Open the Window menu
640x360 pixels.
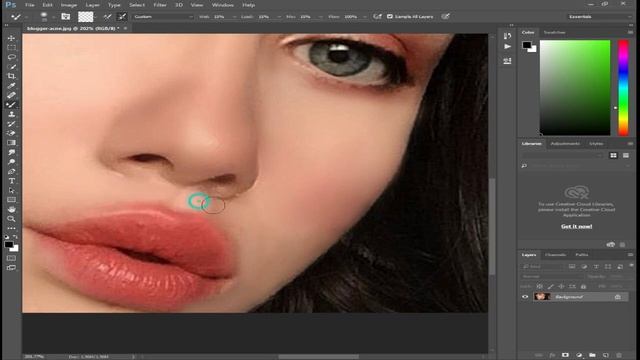(x=222, y=5)
